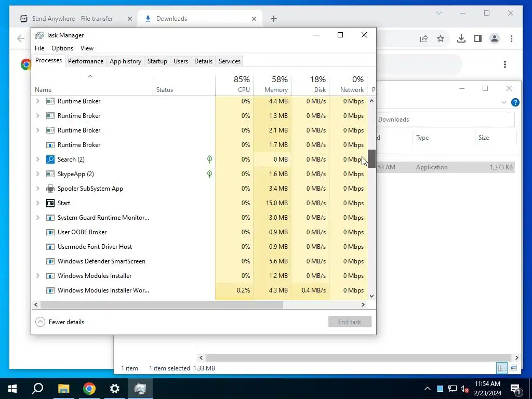This screenshot has height=399, width=532.
Task: Expand the Start process row
Action: 37,203
